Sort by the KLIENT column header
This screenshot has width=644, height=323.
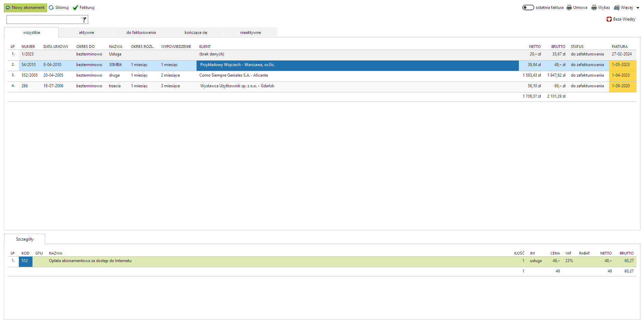click(x=205, y=47)
